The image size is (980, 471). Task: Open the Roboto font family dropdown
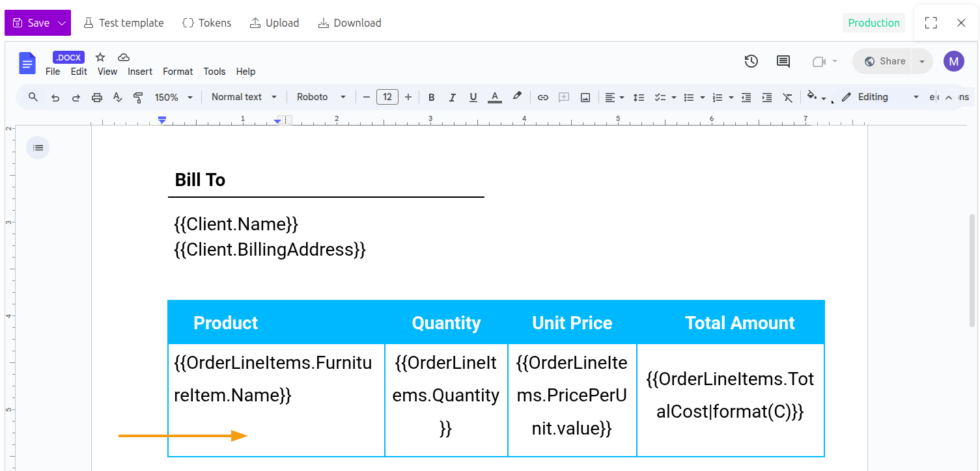pyautogui.click(x=320, y=96)
